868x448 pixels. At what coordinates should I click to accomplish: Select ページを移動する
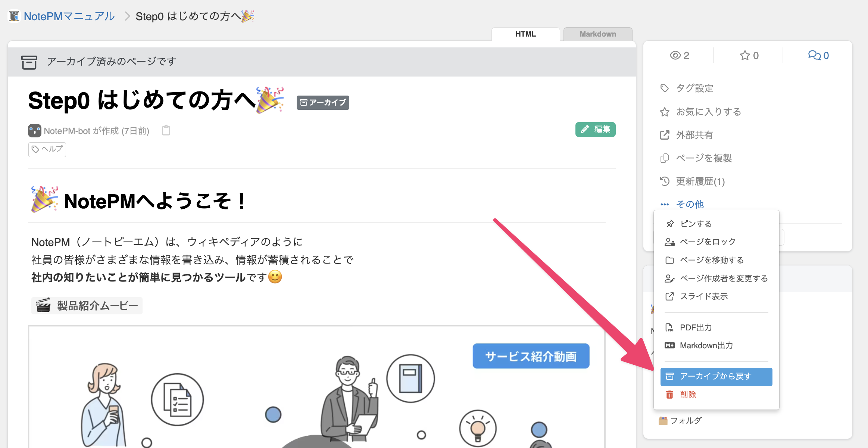(x=716, y=260)
